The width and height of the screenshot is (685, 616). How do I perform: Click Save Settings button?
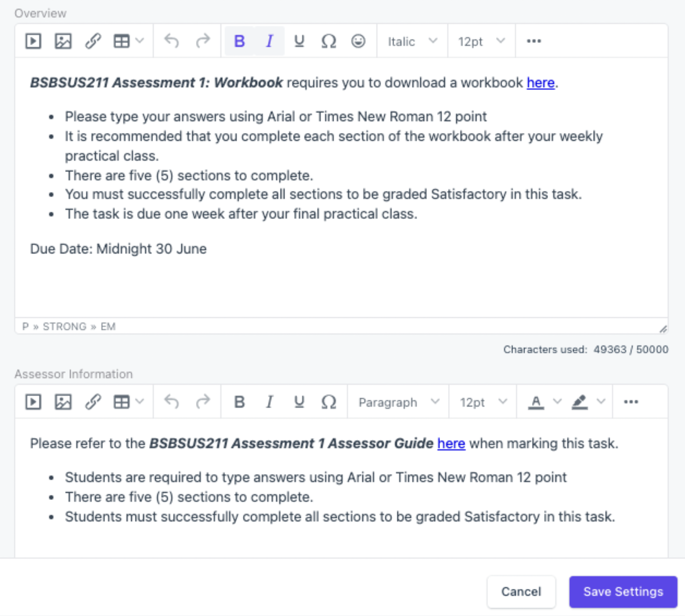(x=623, y=592)
